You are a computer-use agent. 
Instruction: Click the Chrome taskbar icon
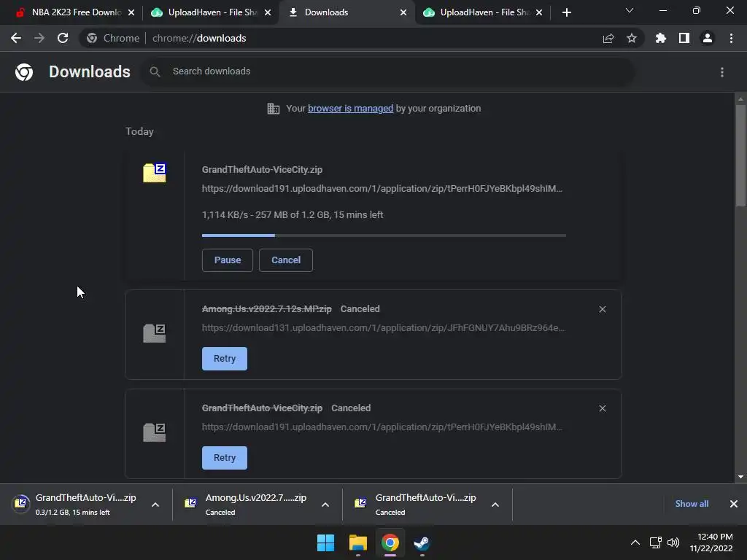pyautogui.click(x=390, y=542)
